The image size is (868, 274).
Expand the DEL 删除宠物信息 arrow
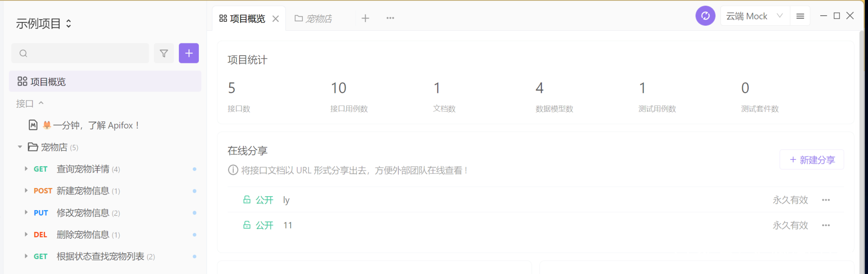(x=26, y=234)
